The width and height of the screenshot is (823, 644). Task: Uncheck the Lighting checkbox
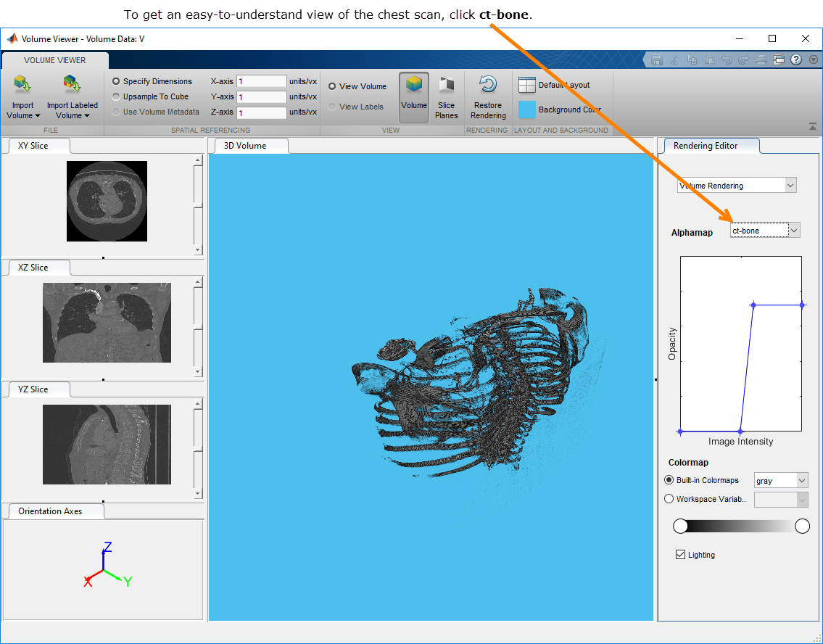[x=680, y=555]
